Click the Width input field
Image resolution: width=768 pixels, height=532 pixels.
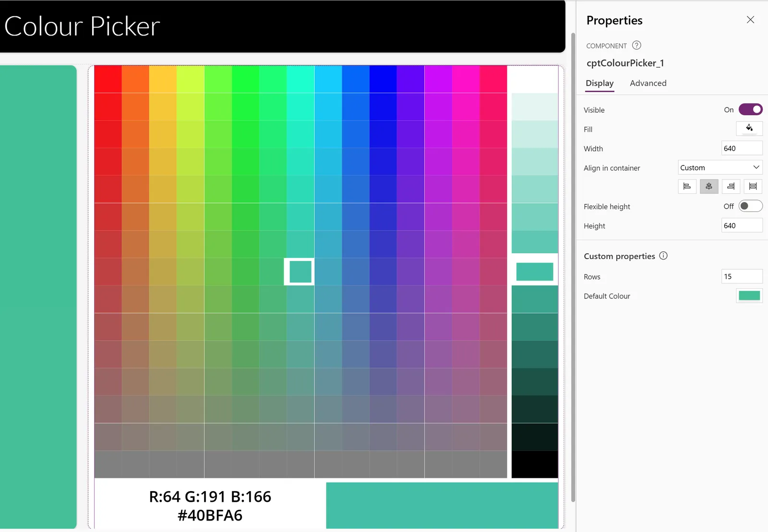pos(742,148)
